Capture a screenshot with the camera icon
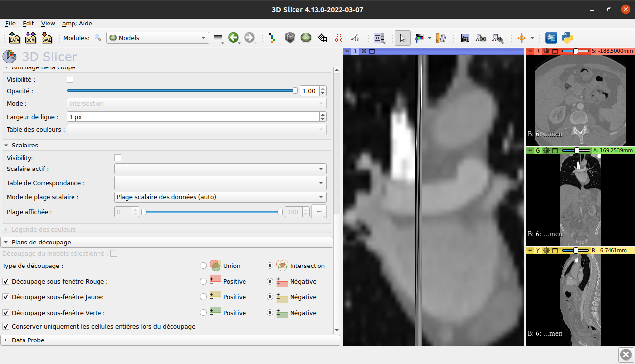Screen dimensions: 635x364 click(464, 38)
